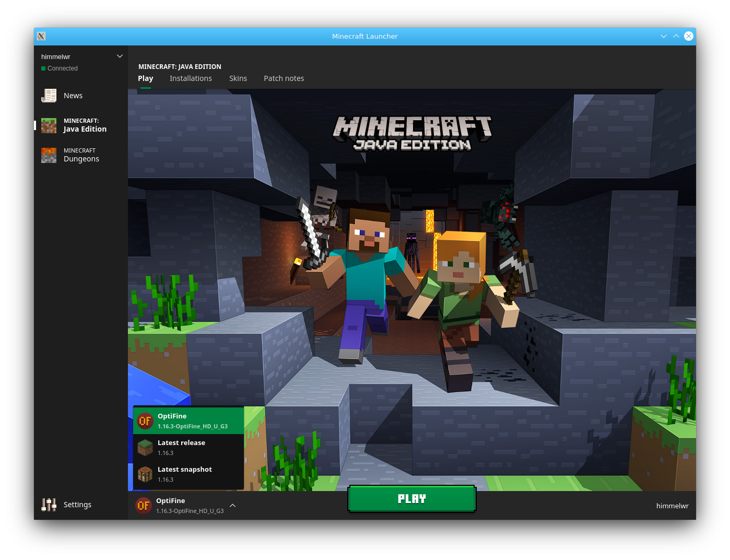Select the Java Edition grass block icon

click(49, 125)
